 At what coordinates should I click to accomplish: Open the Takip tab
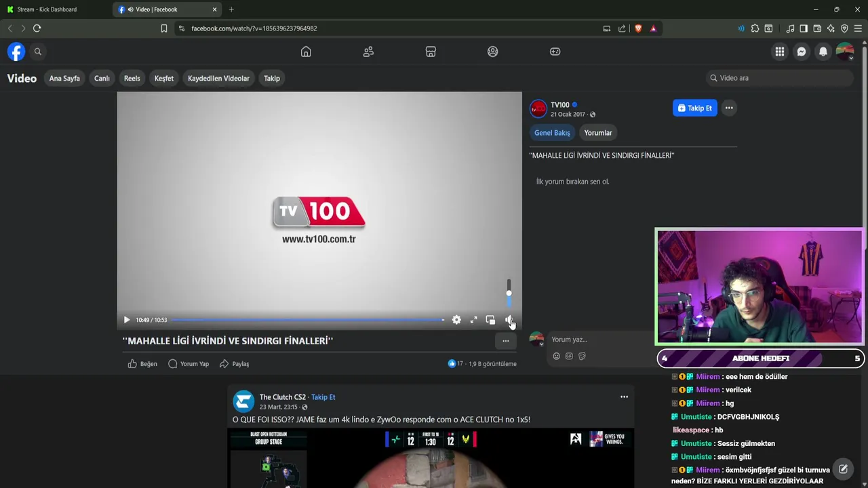272,78
